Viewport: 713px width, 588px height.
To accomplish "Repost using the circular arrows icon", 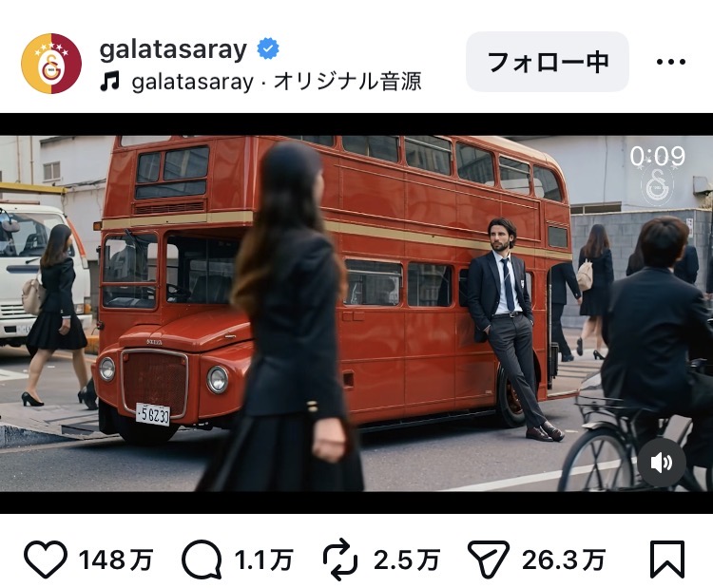I will pos(340,560).
